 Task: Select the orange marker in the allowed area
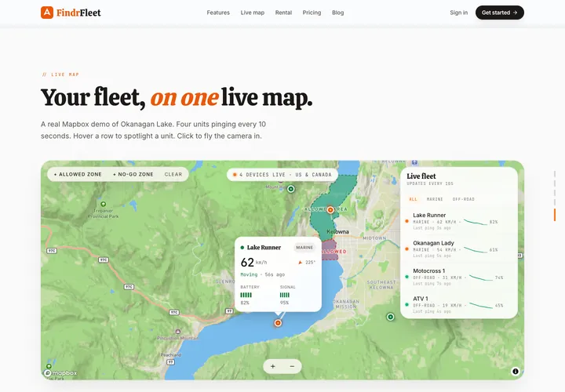(330, 210)
